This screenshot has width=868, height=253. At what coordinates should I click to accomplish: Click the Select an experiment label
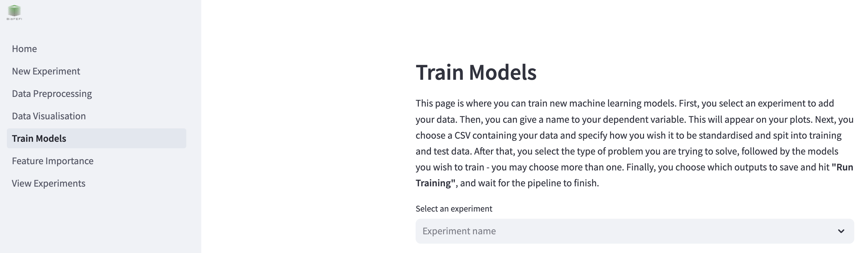point(454,208)
